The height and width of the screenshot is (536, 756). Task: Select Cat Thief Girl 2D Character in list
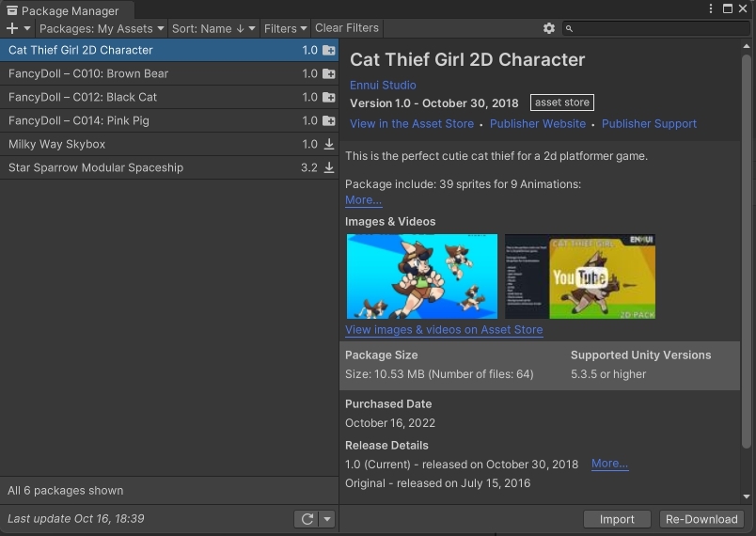168,50
